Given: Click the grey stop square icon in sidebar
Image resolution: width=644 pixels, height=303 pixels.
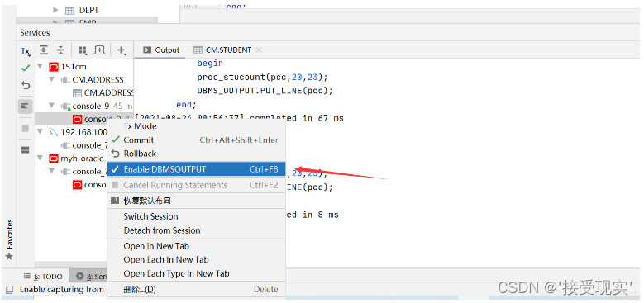Looking at the screenshot, I should pos(26,128).
